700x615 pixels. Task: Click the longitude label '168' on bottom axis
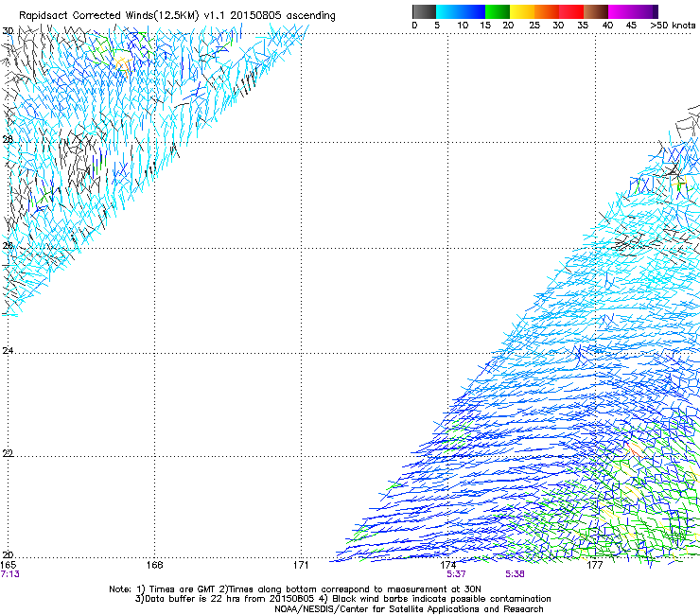pos(154,565)
